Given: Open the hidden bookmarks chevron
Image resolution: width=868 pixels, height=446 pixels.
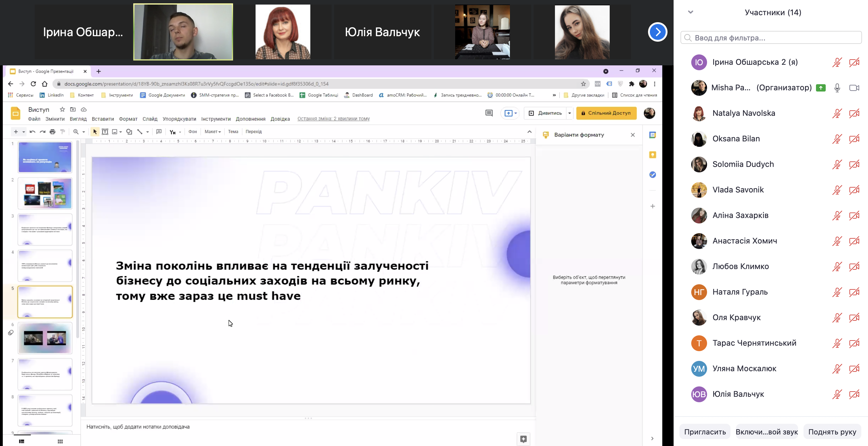Looking at the screenshot, I should [x=554, y=95].
